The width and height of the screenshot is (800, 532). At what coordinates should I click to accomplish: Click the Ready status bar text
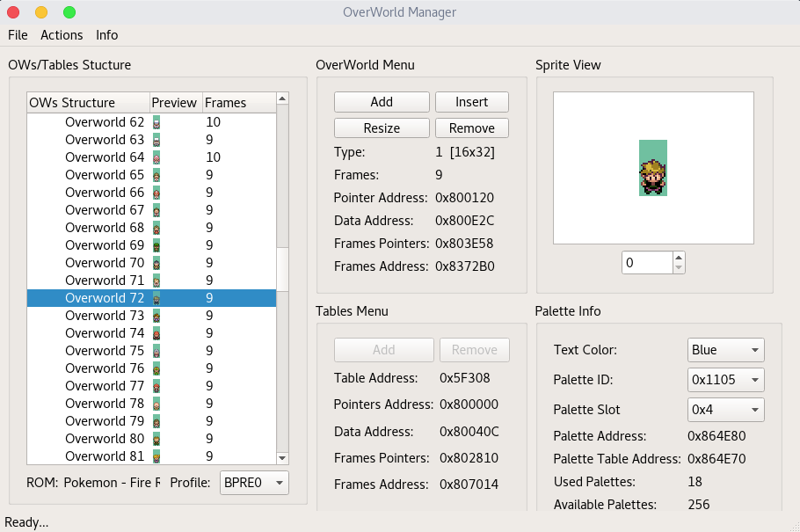26,522
